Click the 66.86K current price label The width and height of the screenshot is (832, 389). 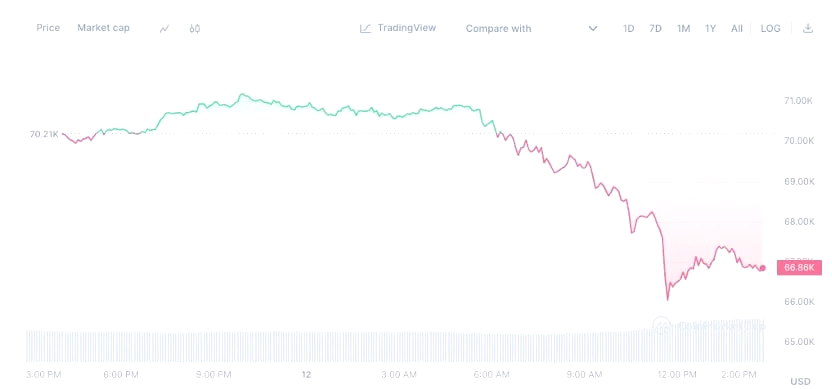click(x=799, y=268)
